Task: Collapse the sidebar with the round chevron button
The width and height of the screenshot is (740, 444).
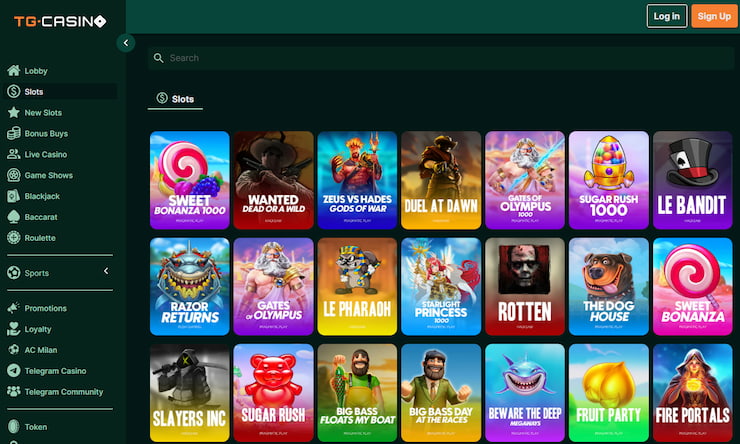Action: (x=126, y=42)
